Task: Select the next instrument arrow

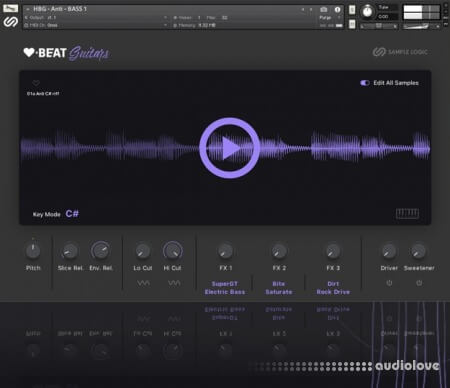Action: [311, 10]
